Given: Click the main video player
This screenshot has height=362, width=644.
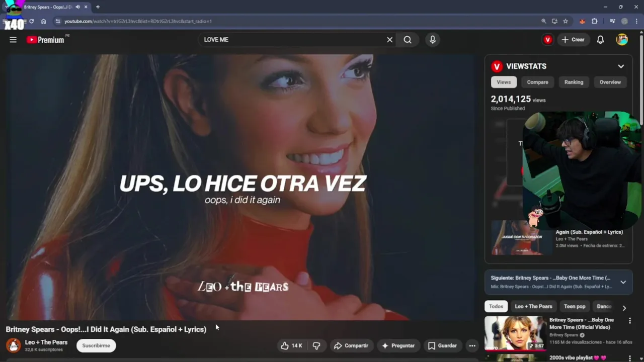Looking at the screenshot, I should [240, 187].
